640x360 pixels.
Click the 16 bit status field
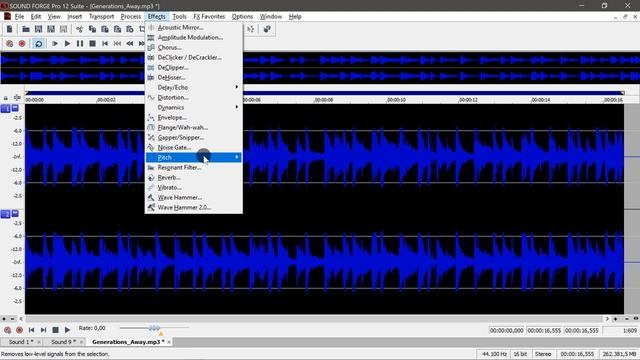[520, 354]
